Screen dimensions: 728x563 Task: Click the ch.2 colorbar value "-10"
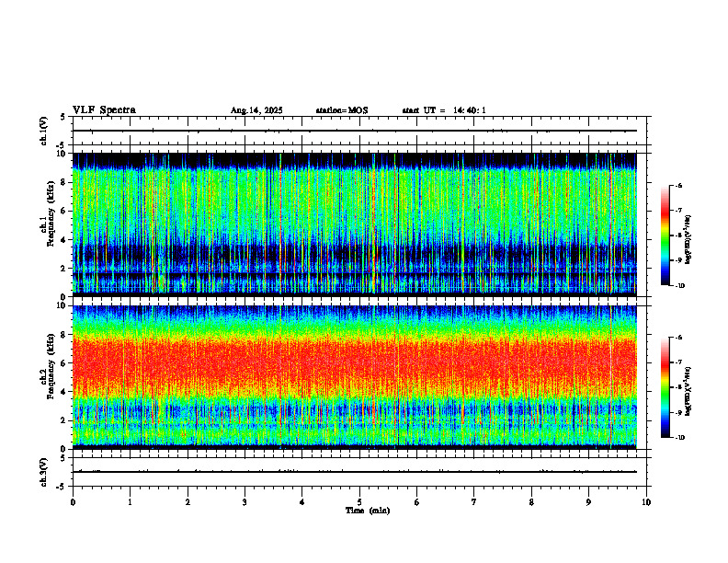click(679, 438)
